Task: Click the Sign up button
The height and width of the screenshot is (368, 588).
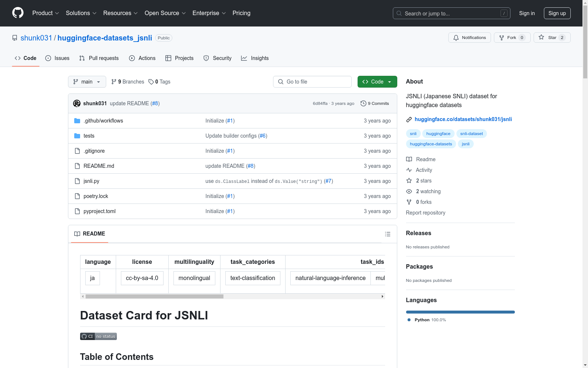Action: pos(557,13)
